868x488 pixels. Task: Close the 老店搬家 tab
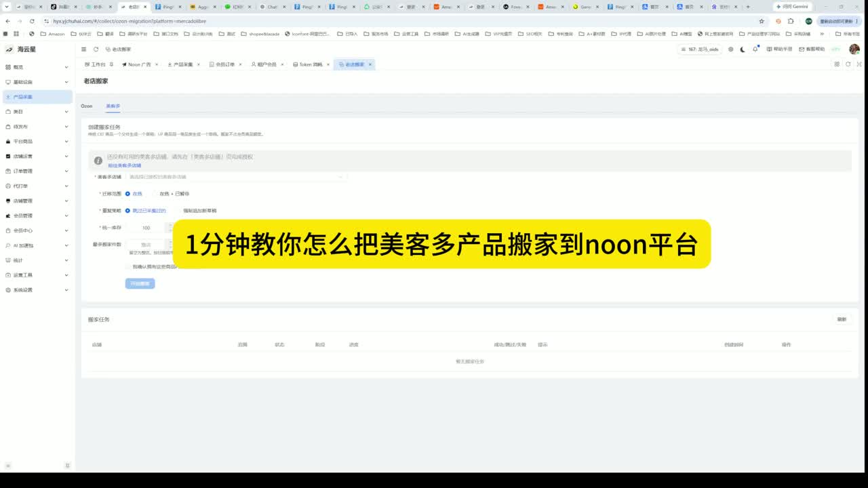pos(370,64)
